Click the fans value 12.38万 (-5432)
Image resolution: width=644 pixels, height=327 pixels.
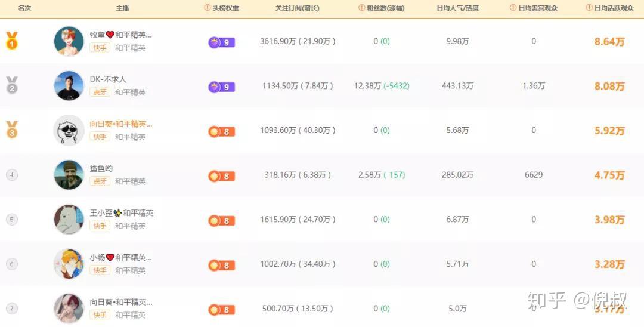point(382,85)
